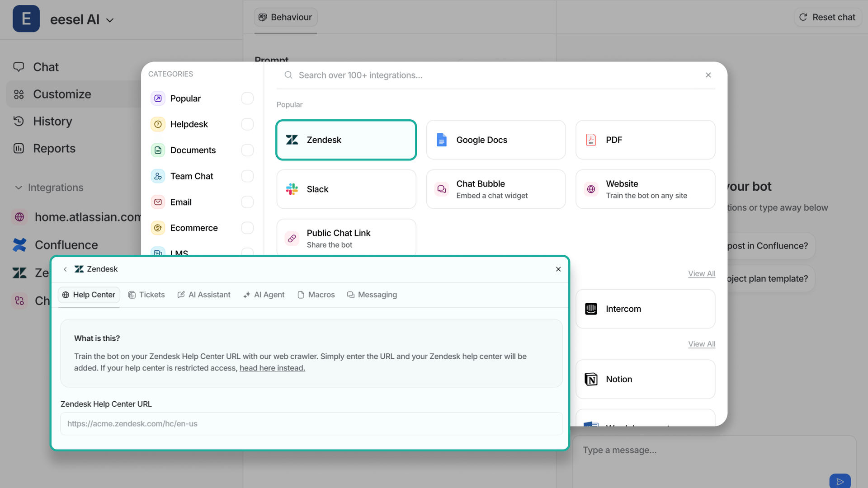Select the Slack integration card
Screen dimensions: 868x488
pyautogui.click(x=346, y=189)
